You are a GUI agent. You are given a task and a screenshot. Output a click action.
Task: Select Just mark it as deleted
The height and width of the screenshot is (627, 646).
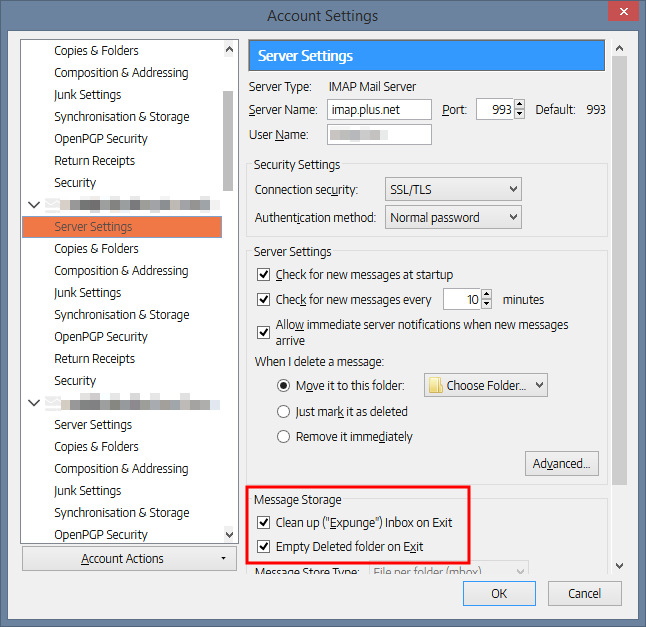[283, 412]
